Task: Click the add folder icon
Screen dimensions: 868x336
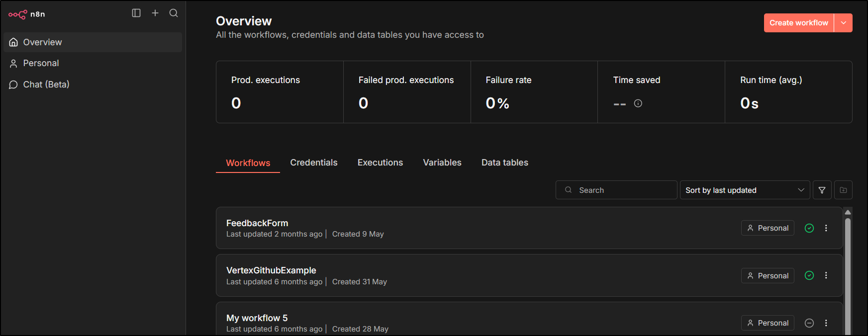Action: 843,190
